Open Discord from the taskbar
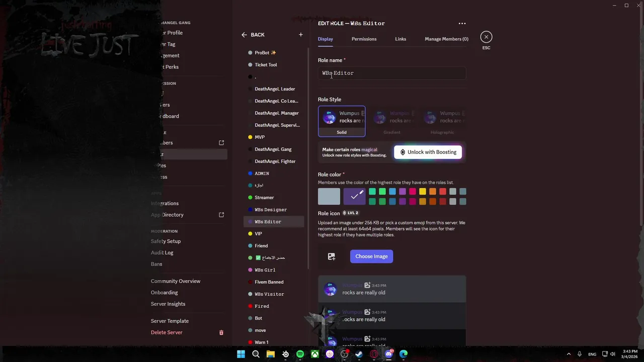Screen dimensions: 644x362 [x=388, y=354]
